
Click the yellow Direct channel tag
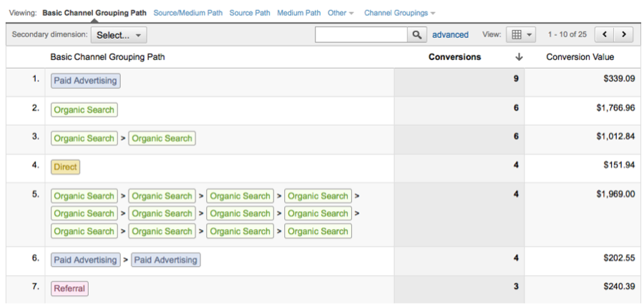(x=65, y=167)
